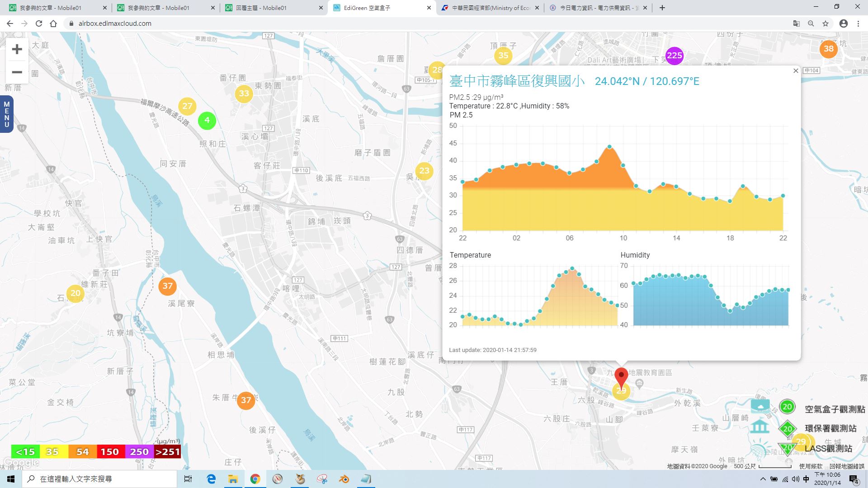Viewport: 868px width, 488px height.
Task: Switch to 中華民國經濟部 tab
Action: 490,8
